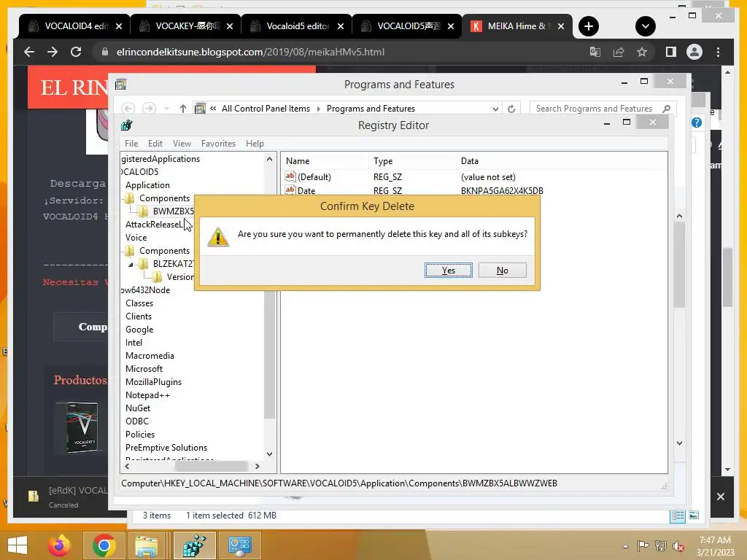Go up one level in Control Panel

click(x=183, y=109)
